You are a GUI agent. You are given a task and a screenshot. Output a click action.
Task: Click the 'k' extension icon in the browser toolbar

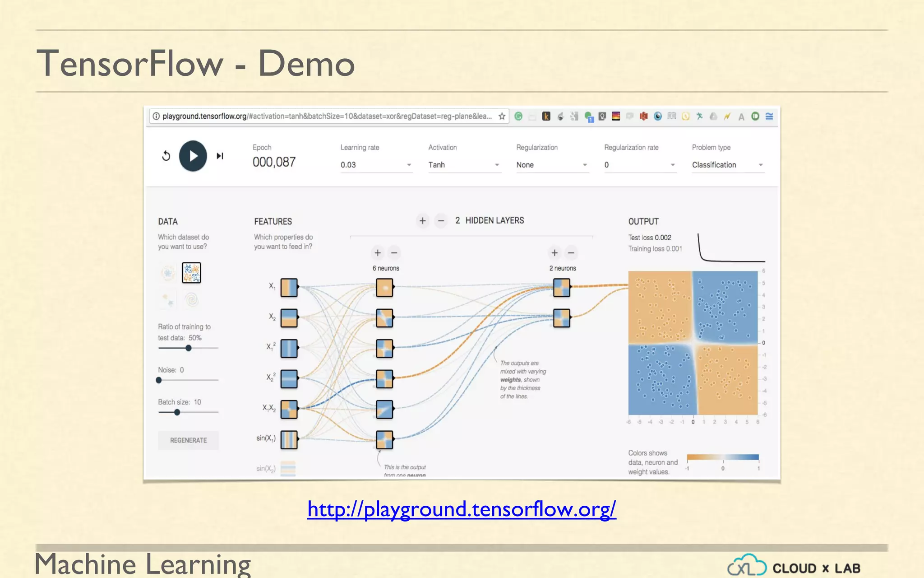point(546,116)
